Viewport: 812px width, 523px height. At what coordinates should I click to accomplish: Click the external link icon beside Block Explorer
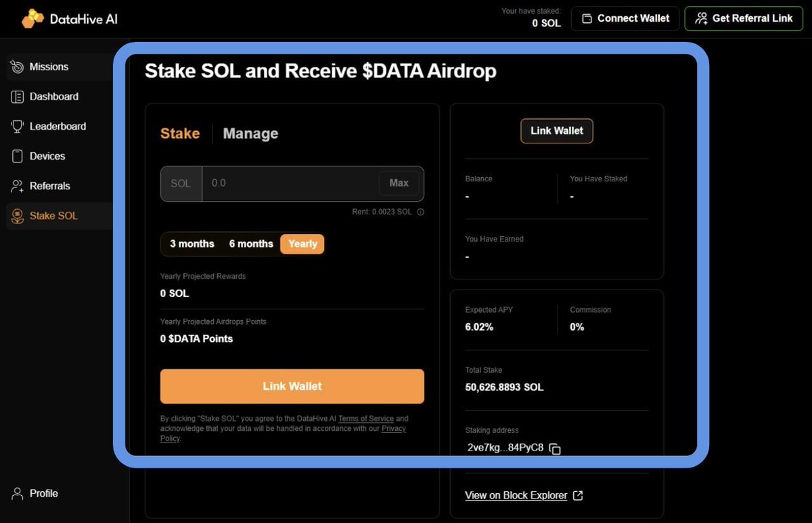click(x=578, y=495)
